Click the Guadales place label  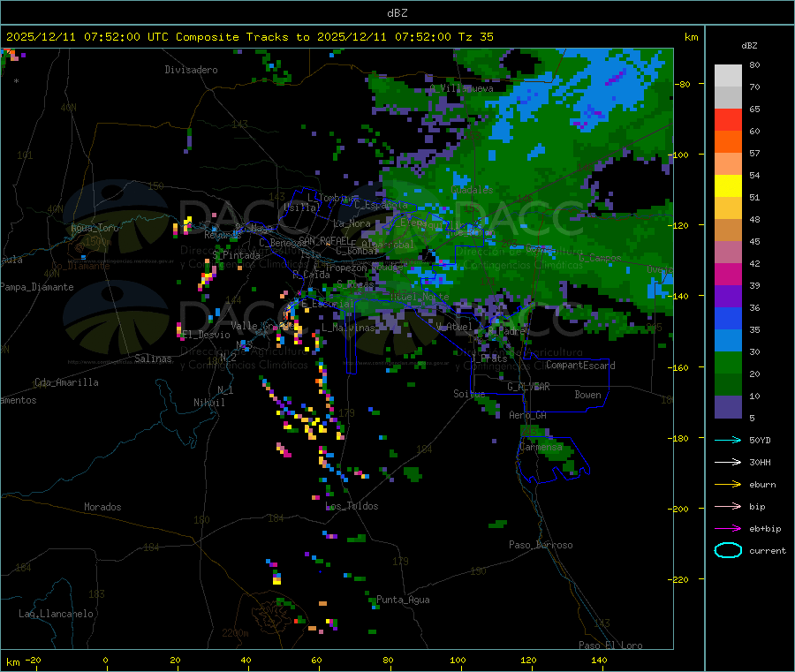pyautogui.click(x=472, y=190)
